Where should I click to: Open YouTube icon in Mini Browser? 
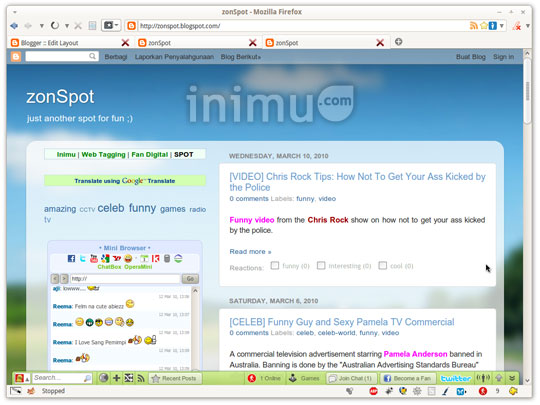coord(94,258)
